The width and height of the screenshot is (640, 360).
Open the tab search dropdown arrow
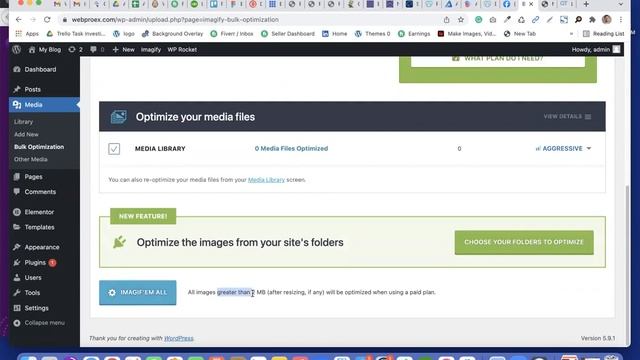(x=620, y=4)
